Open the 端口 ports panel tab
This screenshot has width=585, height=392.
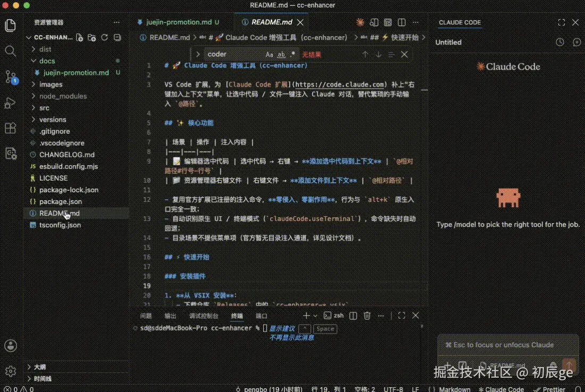click(262, 316)
